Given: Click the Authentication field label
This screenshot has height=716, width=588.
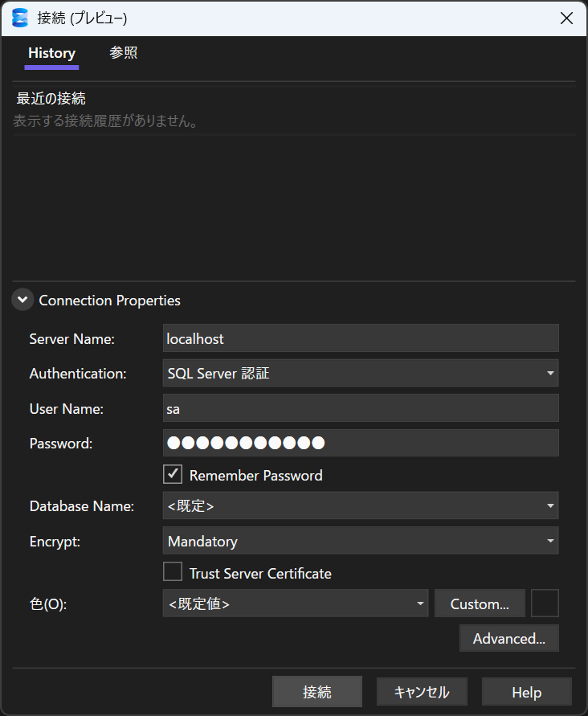Looking at the screenshot, I should coord(78,374).
